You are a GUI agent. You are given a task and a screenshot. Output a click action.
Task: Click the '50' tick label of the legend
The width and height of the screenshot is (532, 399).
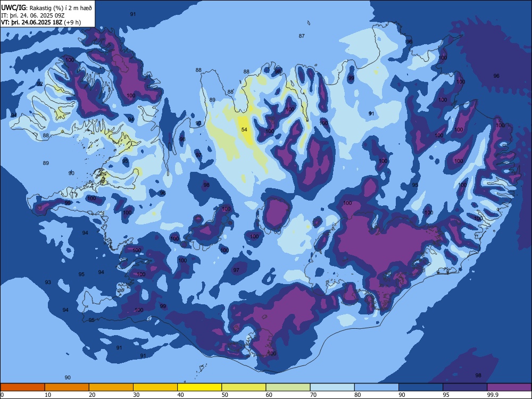[225, 395]
